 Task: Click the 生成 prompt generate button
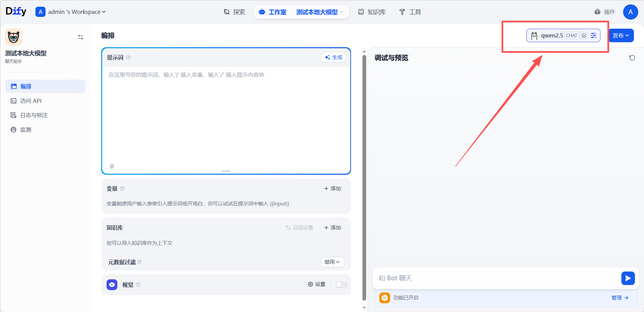[333, 57]
